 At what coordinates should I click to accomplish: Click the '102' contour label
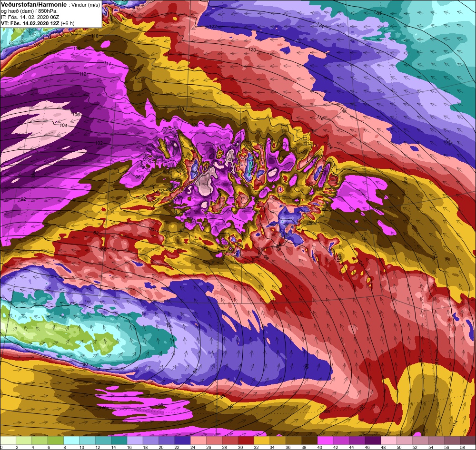99,143
